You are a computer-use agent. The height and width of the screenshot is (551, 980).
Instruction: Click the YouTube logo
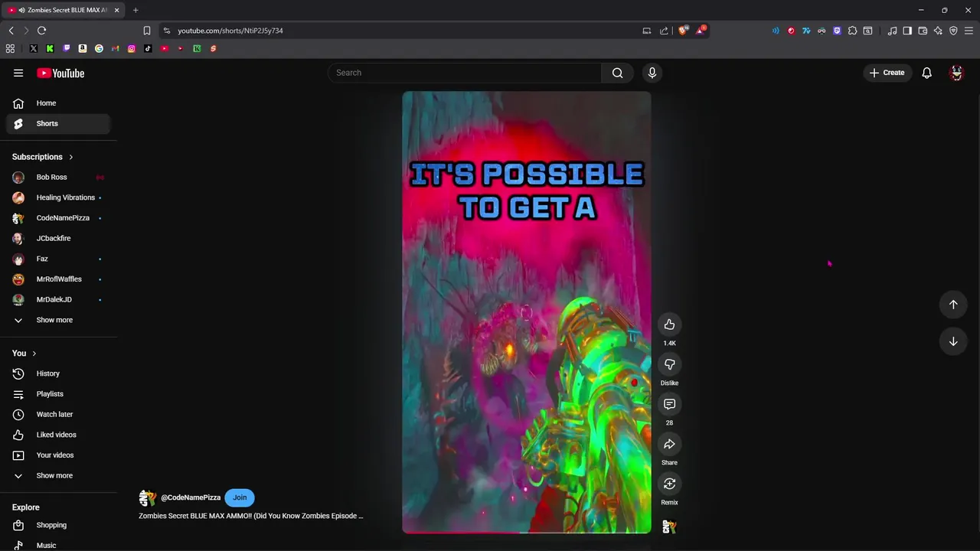(60, 73)
